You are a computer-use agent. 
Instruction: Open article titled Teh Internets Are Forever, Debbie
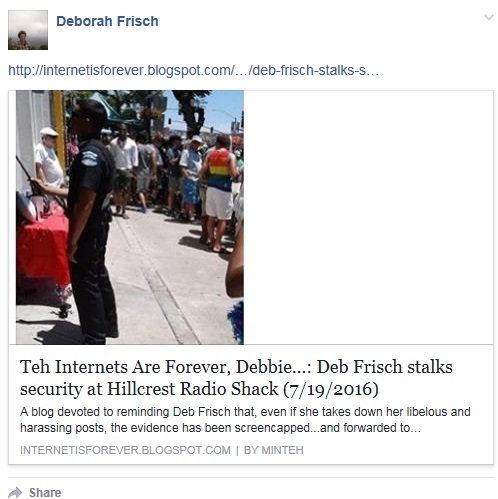(x=236, y=378)
